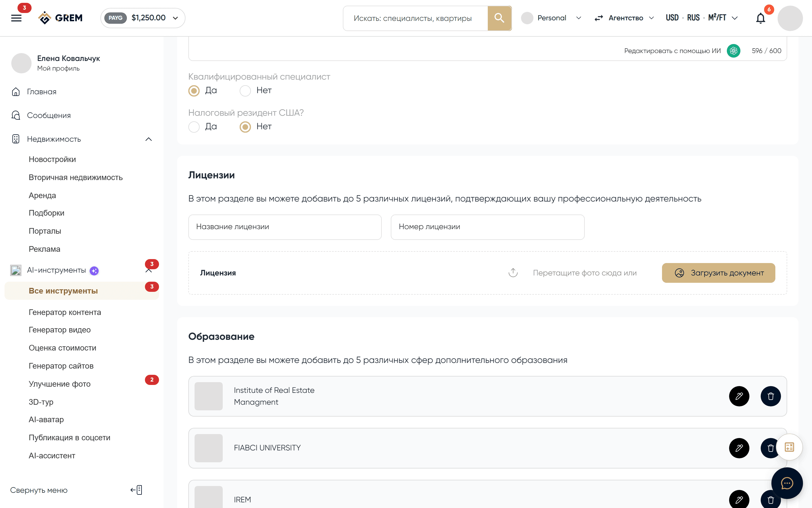The height and width of the screenshot is (508, 812).
Task: Edit the IREM education entry
Action: pyautogui.click(x=739, y=499)
